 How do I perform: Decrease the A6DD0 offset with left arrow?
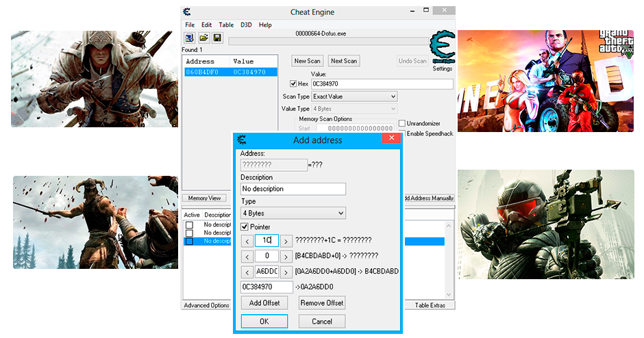pyautogui.click(x=247, y=272)
